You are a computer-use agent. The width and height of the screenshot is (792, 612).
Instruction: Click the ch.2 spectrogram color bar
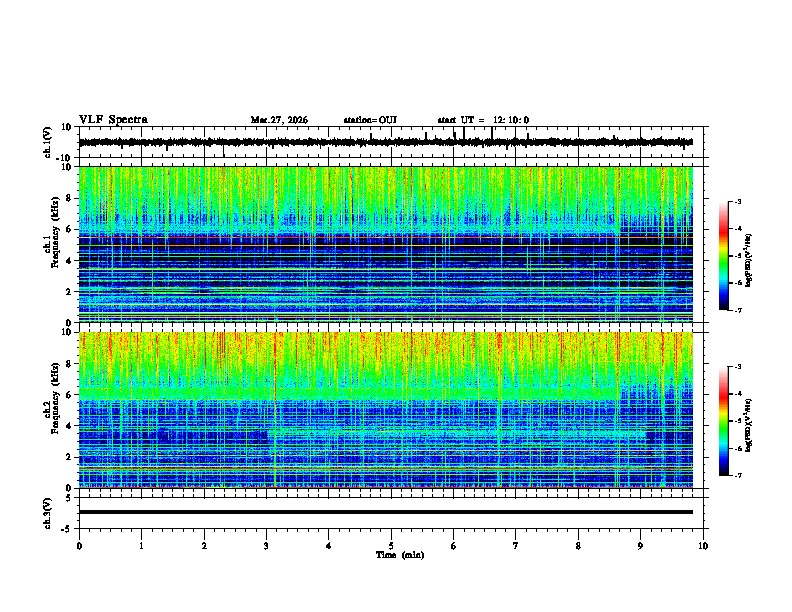click(x=723, y=421)
